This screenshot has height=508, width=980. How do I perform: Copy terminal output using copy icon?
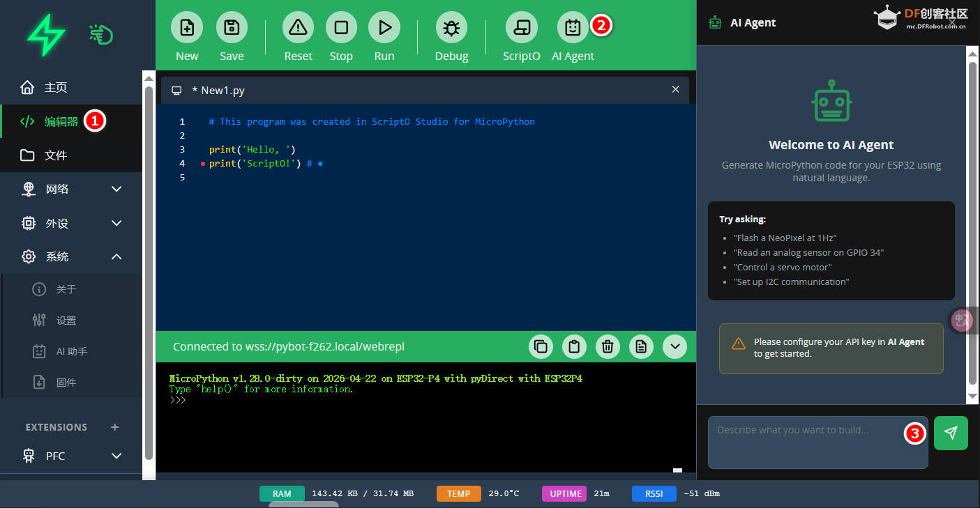pos(541,346)
